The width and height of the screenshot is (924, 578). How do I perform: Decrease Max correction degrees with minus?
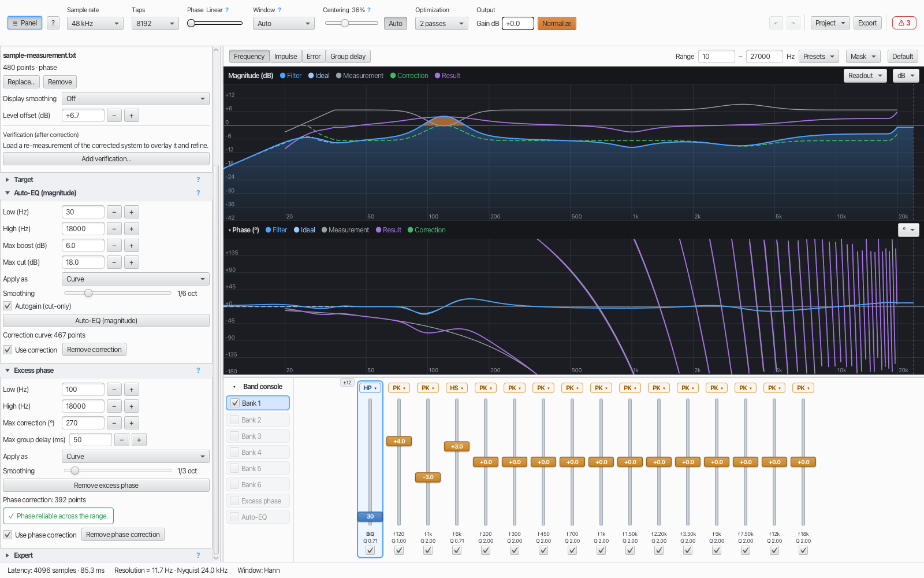pos(114,423)
